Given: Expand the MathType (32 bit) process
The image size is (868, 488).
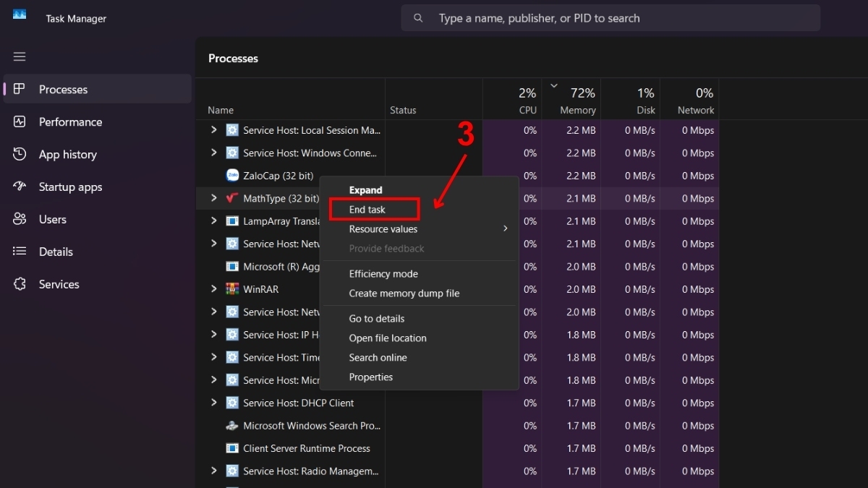Looking at the screenshot, I should (213, 198).
